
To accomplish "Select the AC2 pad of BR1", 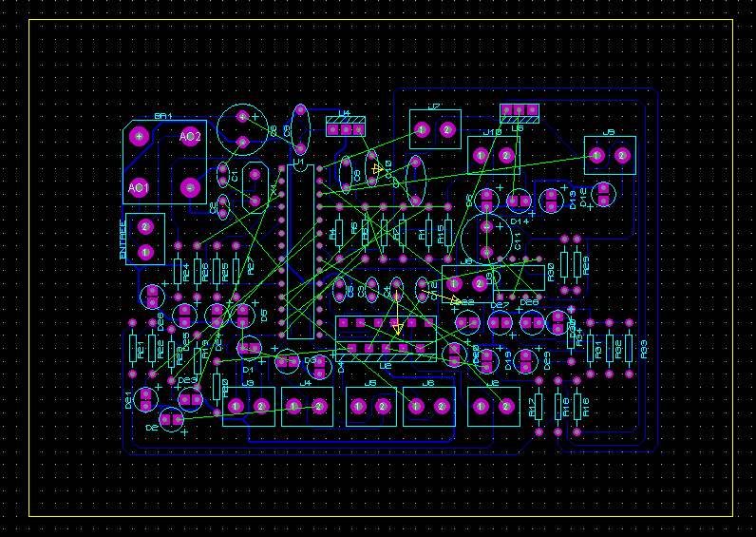I will tap(190, 137).
